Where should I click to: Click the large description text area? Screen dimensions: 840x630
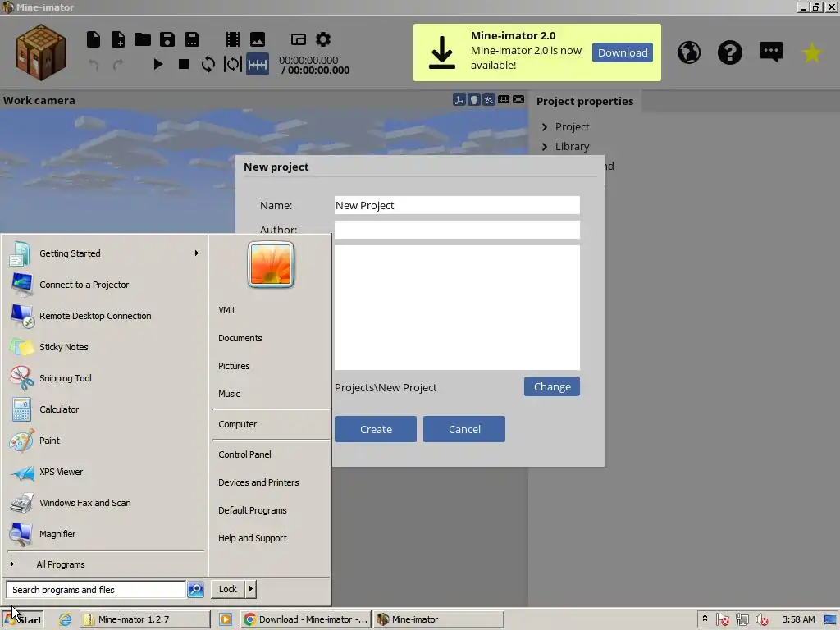coord(457,308)
